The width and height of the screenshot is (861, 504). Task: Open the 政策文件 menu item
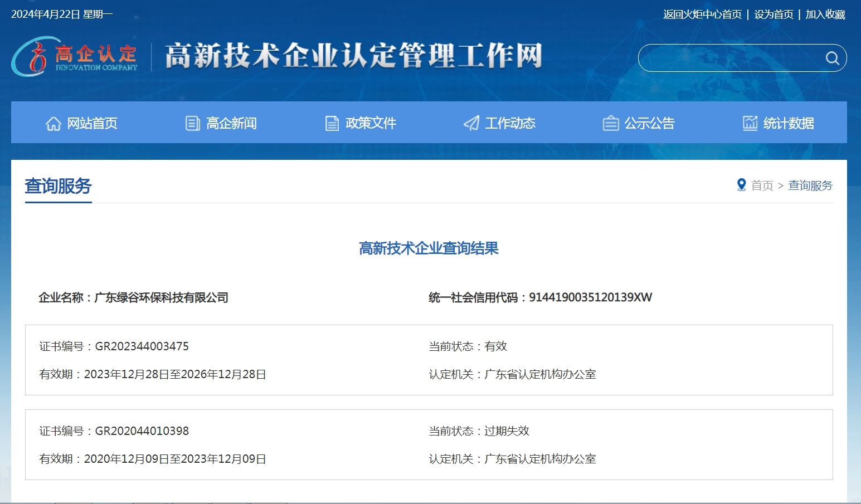[x=361, y=123]
